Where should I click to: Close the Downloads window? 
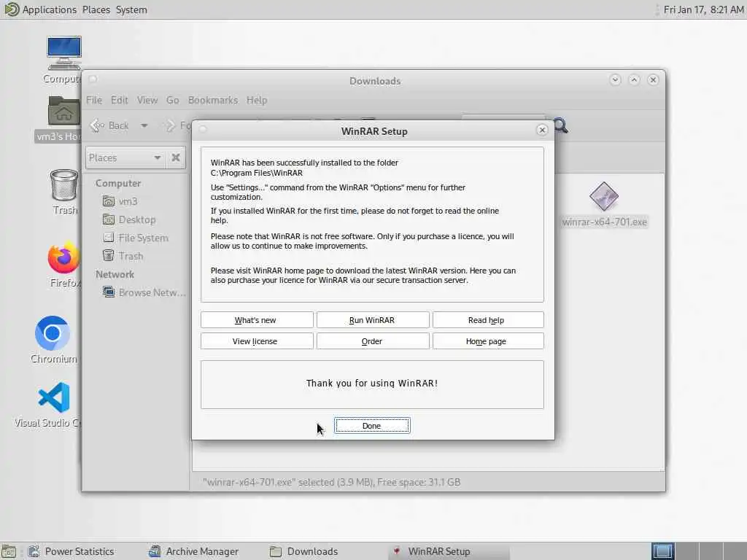pos(653,79)
